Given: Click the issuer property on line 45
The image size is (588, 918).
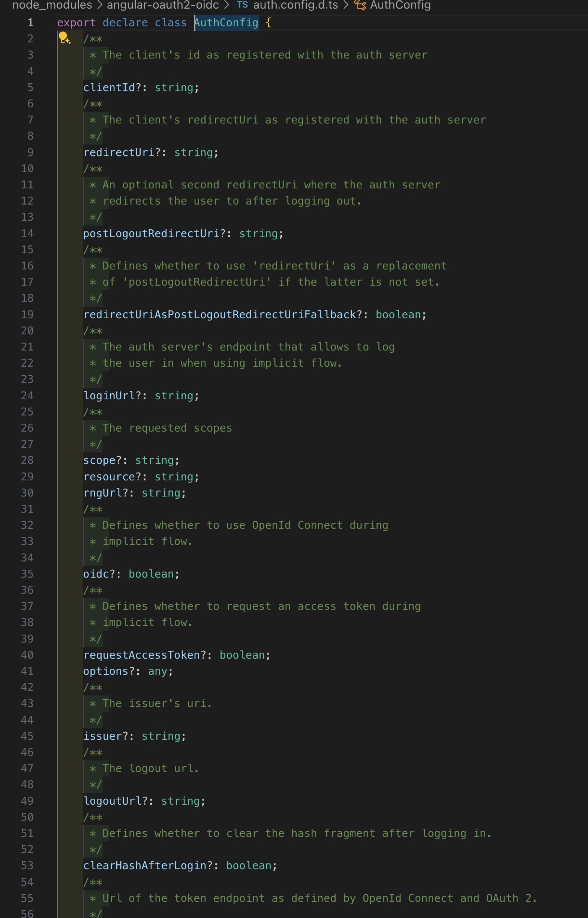Looking at the screenshot, I should [x=103, y=736].
